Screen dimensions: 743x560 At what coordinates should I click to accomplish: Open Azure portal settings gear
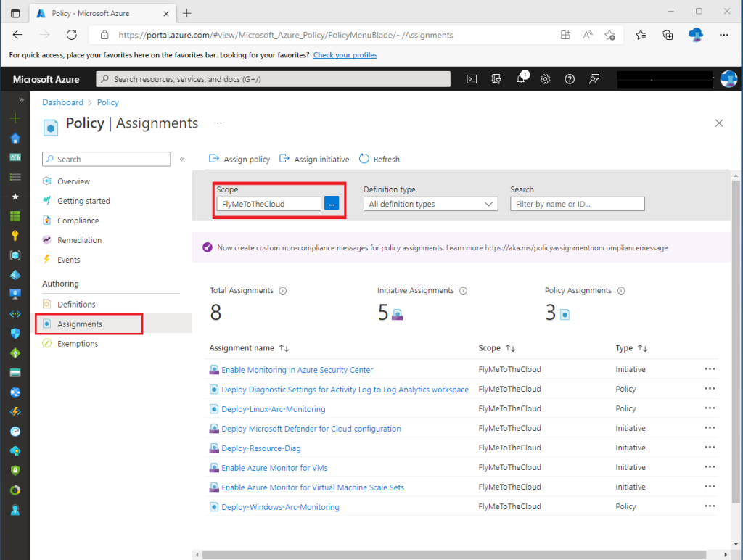(546, 79)
